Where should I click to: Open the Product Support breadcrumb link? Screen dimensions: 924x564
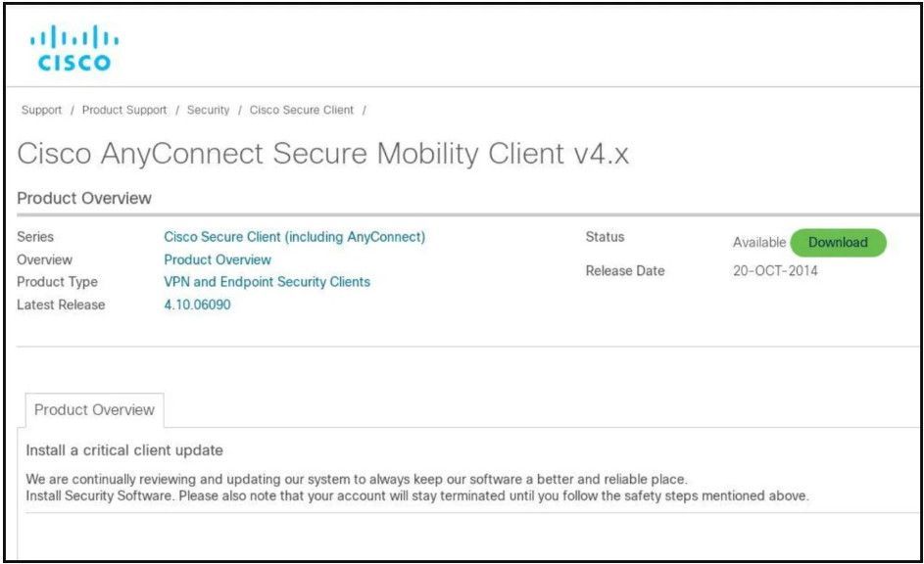pyautogui.click(x=124, y=110)
